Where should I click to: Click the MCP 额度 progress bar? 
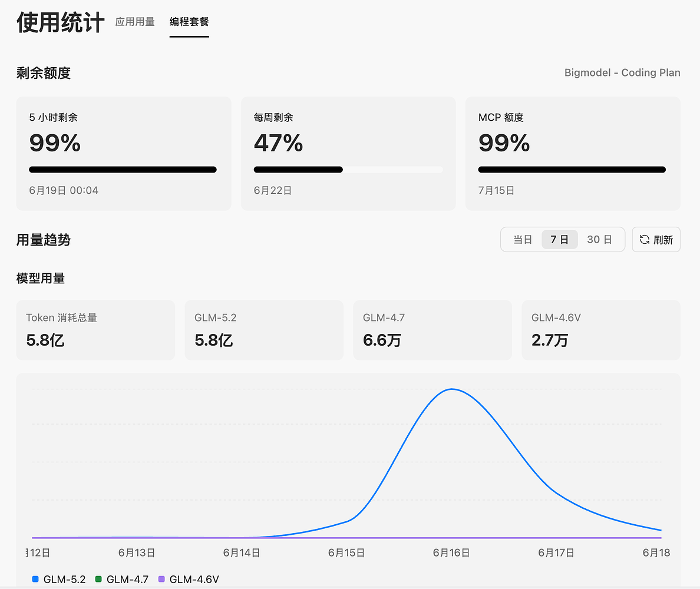572,170
